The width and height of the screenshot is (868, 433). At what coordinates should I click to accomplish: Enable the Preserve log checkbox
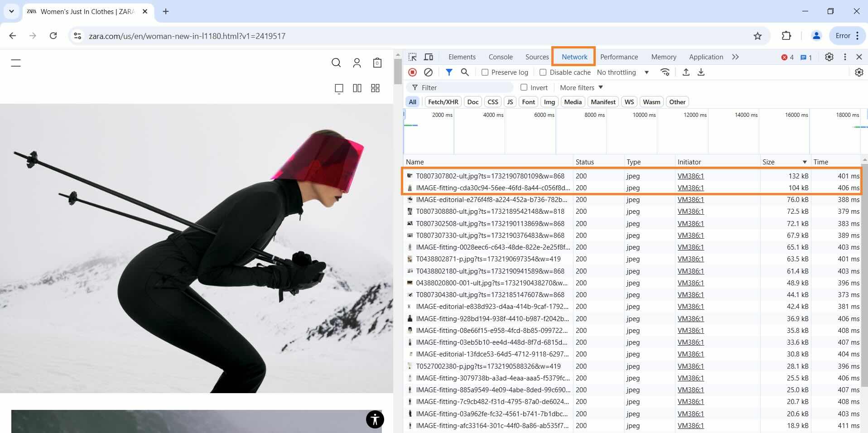coord(485,72)
